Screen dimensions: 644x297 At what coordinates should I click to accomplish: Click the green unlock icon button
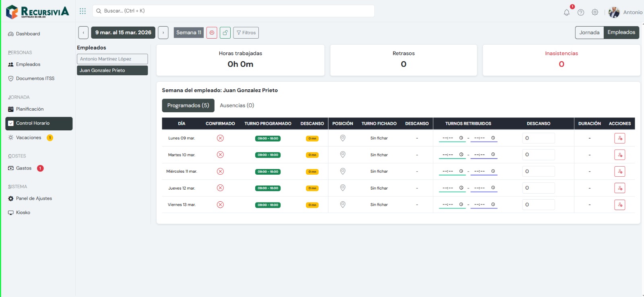coord(225,33)
